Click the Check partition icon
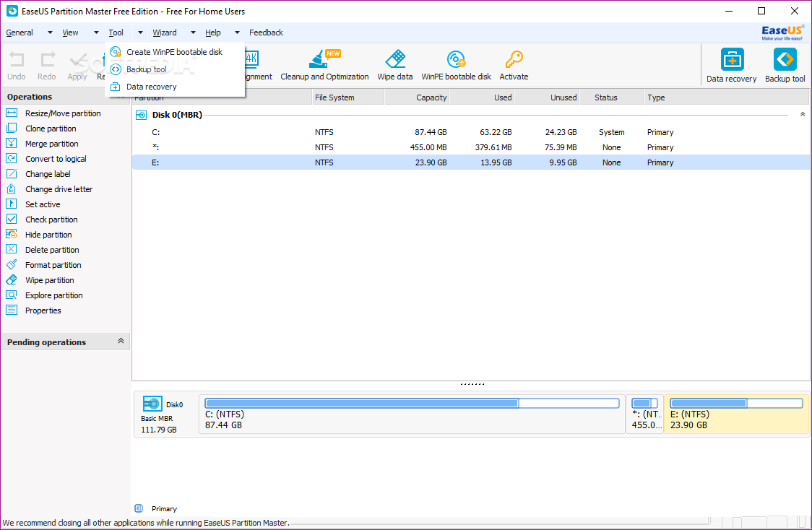 pyautogui.click(x=12, y=219)
